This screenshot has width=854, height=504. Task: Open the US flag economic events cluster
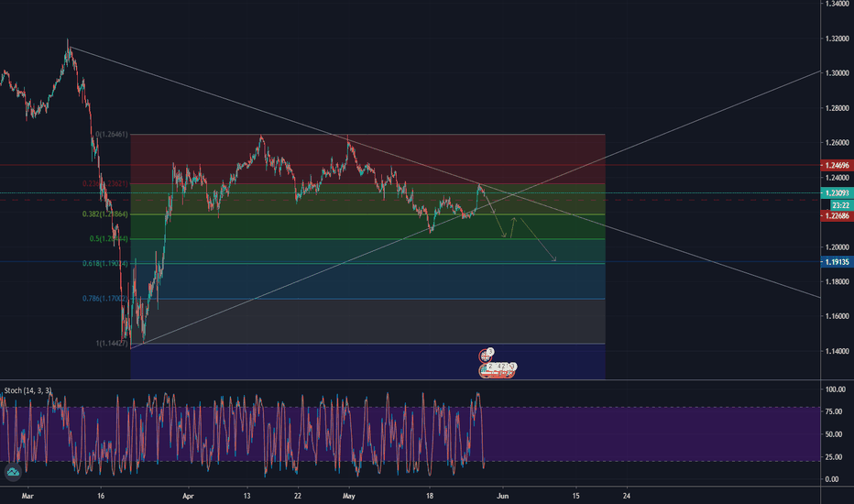coord(497,370)
